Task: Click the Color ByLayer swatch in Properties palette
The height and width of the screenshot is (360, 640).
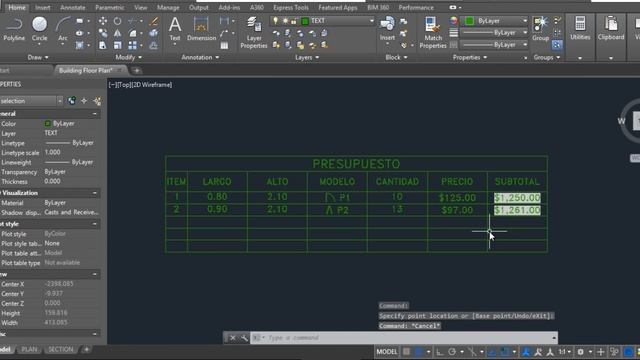Action: click(47, 123)
